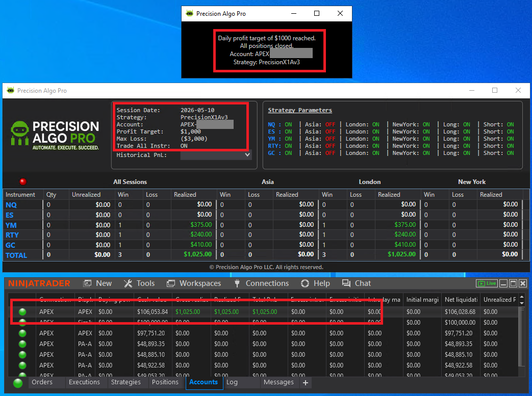Click the robot icon in main Precision Algo Pro title bar
532x396 pixels.
tap(11, 91)
